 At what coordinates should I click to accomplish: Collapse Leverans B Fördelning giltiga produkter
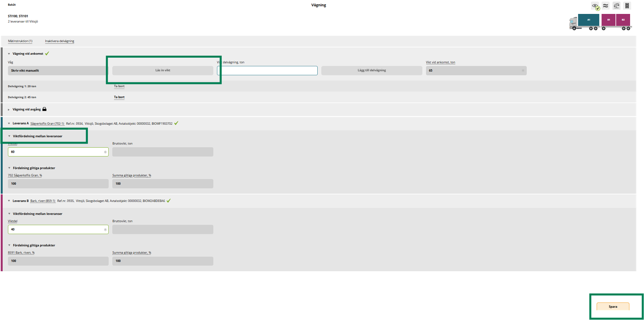[9, 245]
